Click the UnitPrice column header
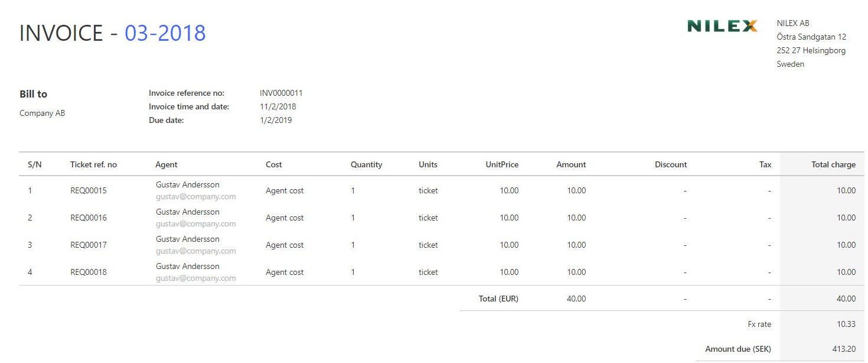The height and width of the screenshot is (363, 868). [502, 164]
